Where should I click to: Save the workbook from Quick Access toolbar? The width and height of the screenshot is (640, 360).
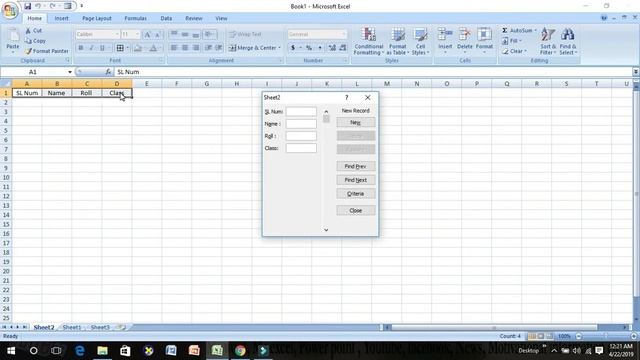tap(27, 6)
